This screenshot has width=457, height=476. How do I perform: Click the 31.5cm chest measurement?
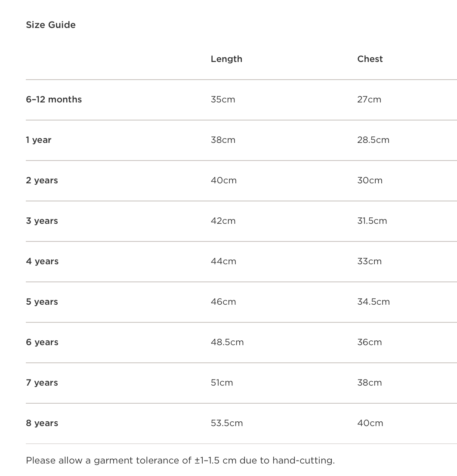[372, 221]
